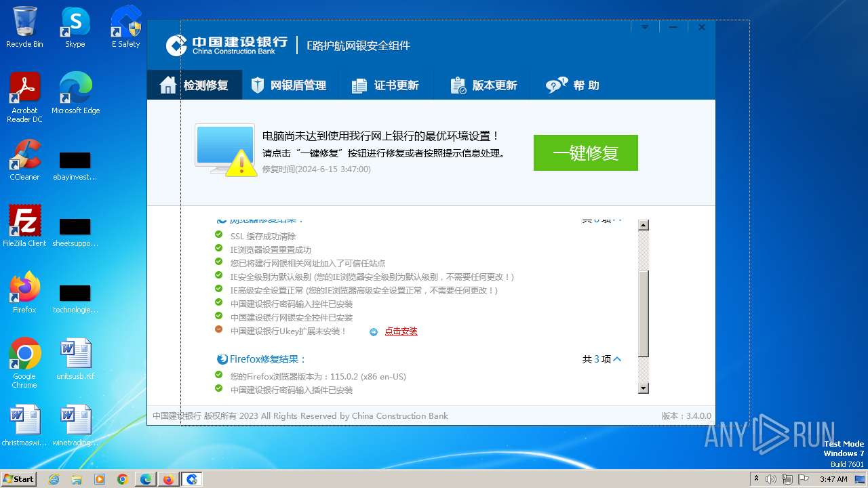
Task: Click the 修复时间 timestamp text
Action: pyautogui.click(x=317, y=169)
